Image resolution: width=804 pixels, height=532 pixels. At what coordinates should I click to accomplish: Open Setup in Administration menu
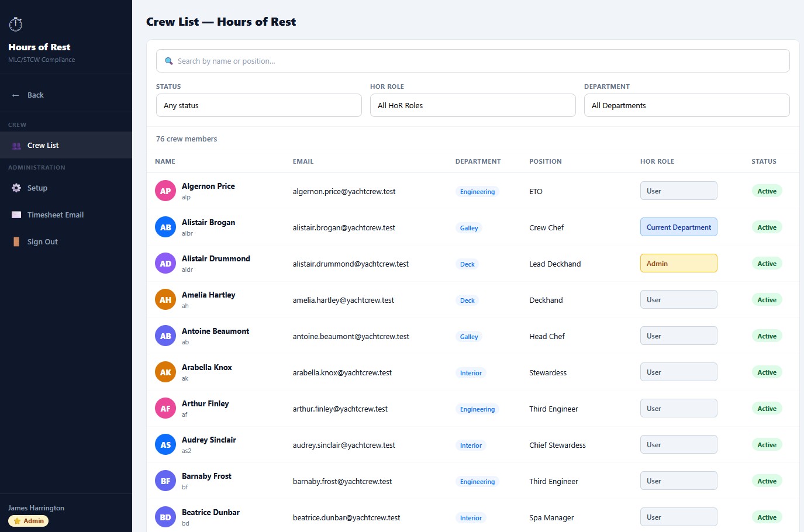(x=66, y=188)
